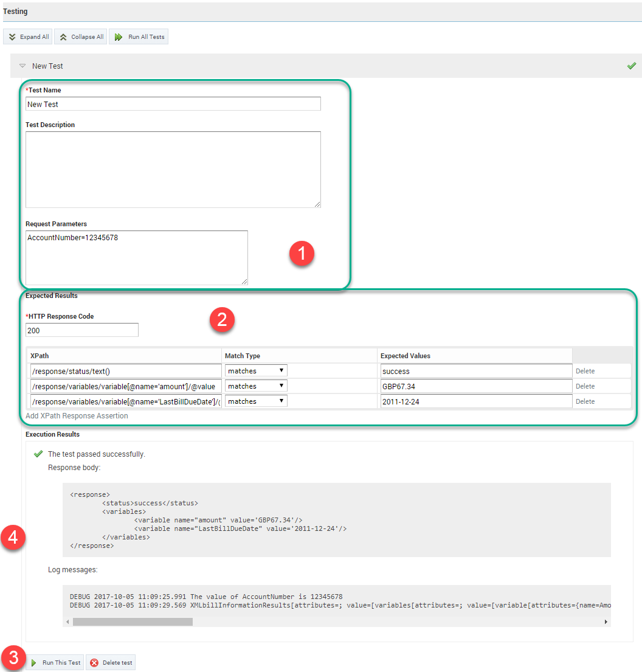
Task: Click the XPath field containing @name='amount'
Action: coord(126,386)
